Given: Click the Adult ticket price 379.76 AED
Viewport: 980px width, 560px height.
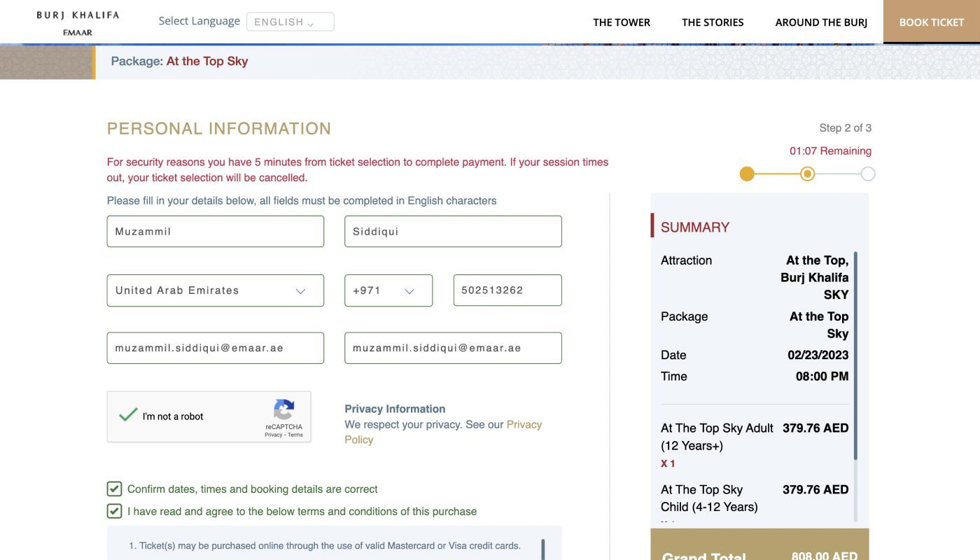Looking at the screenshot, I should (x=815, y=428).
